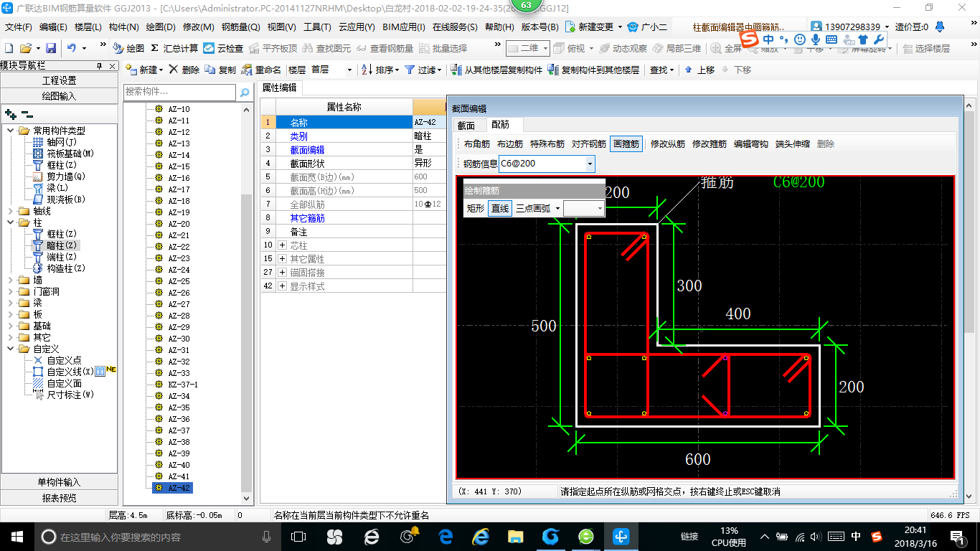Copy the component using 复制

[x=220, y=70]
